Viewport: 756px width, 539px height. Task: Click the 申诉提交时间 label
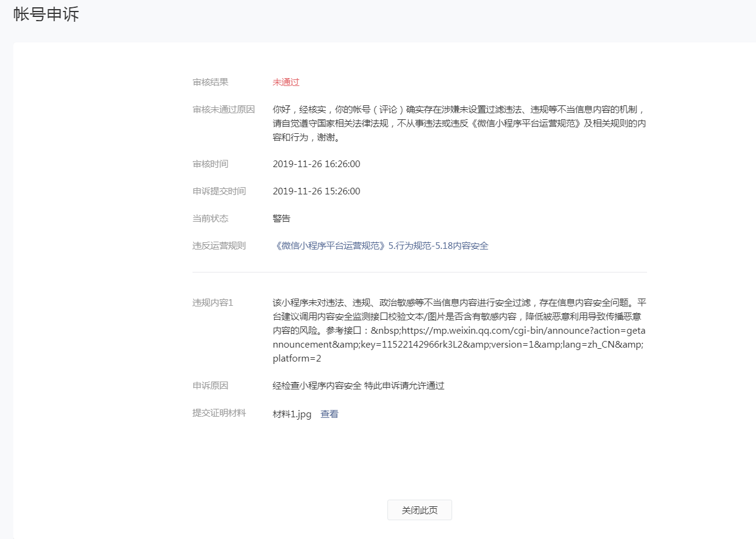click(219, 191)
